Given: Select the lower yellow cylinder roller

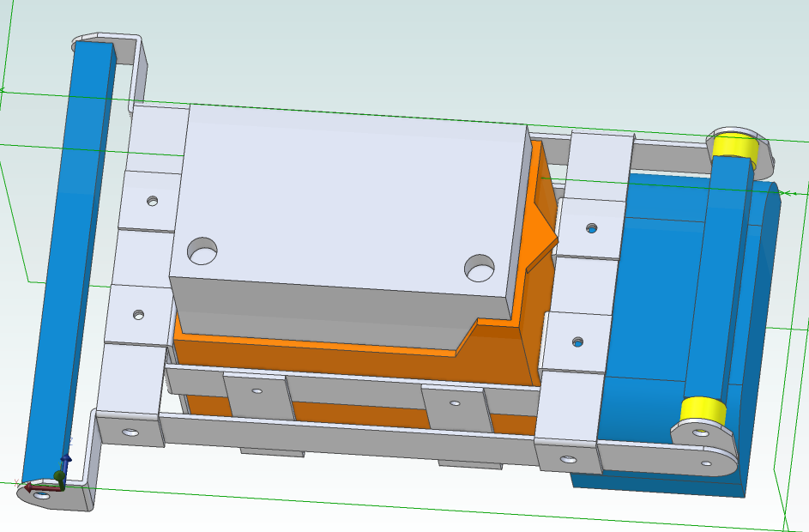Looking at the screenshot, I should [703, 411].
